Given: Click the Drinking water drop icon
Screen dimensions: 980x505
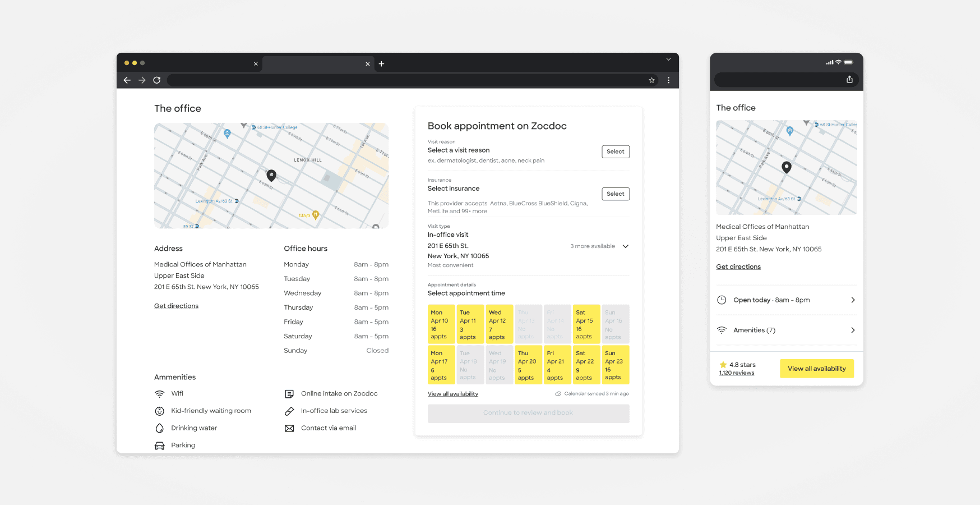Looking at the screenshot, I should coord(160,428).
